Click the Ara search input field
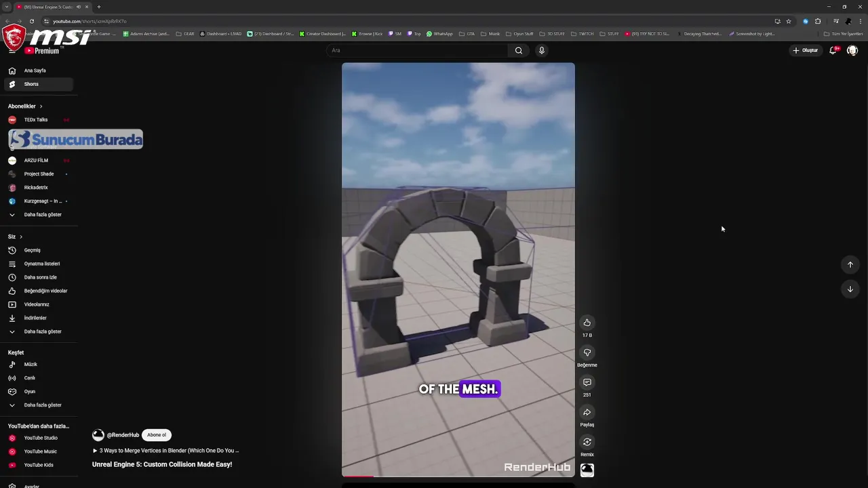Screen dimensions: 868x488 tap(417, 50)
